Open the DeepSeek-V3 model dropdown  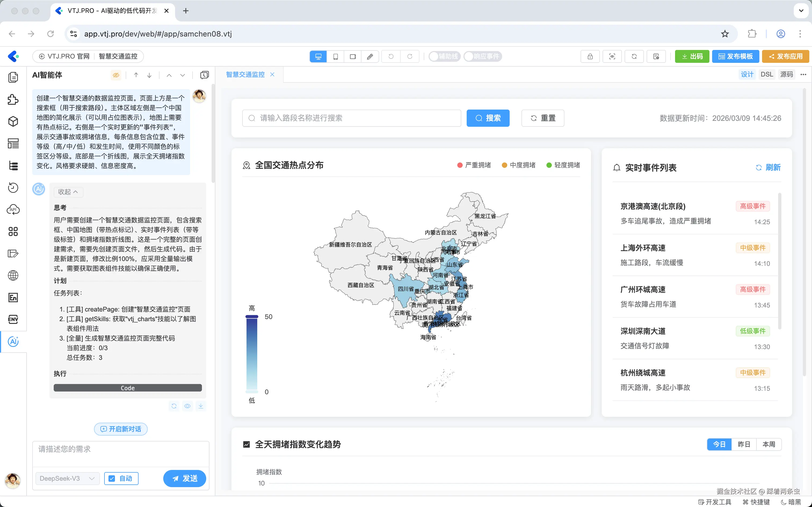[67, 479]
